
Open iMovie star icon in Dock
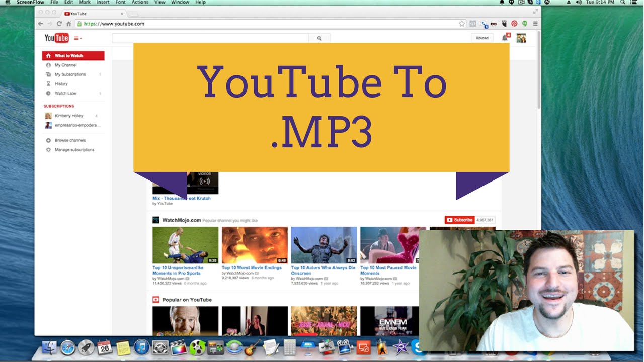coord(400,347)
